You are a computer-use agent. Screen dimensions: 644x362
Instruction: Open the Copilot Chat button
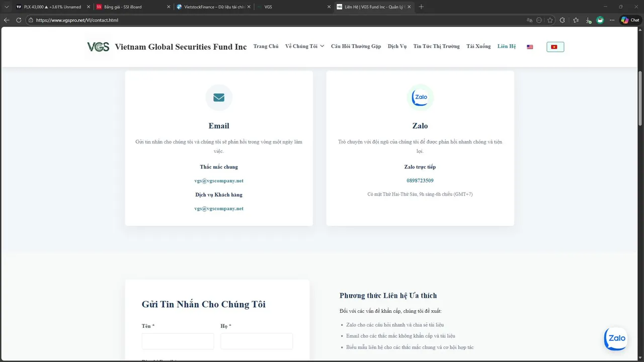tap(630, 20)
